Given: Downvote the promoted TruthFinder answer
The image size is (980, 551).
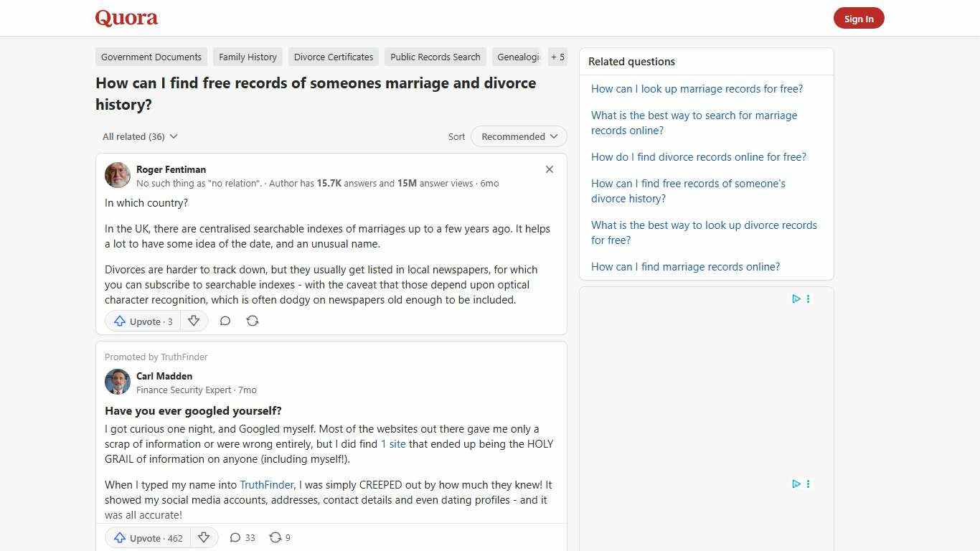Looking at the screenshot, I should (204, 537).
